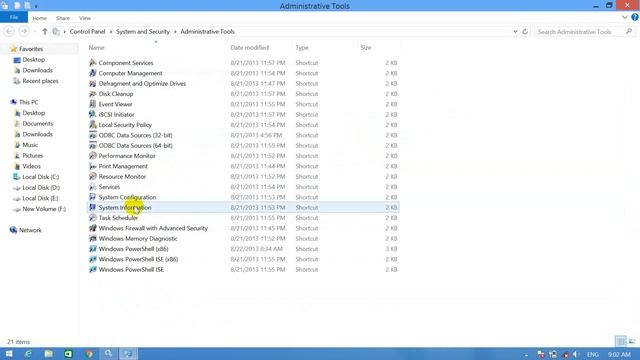Image resolution: width=640 pixels, height=360 pixels.
Task: Select Defragment and Optimize Drives icon
Action: 93,83
